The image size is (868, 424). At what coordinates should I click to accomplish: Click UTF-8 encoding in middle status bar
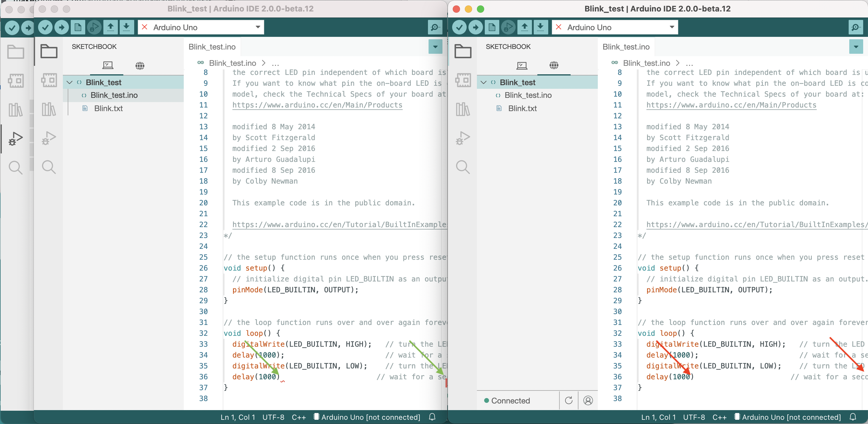(273, 417)
